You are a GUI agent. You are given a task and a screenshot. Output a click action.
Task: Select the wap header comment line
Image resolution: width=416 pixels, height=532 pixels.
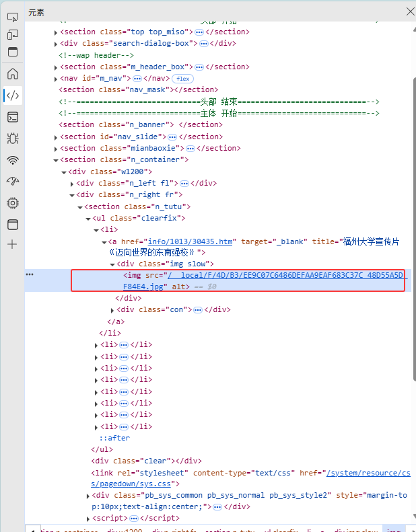[96, 55]
